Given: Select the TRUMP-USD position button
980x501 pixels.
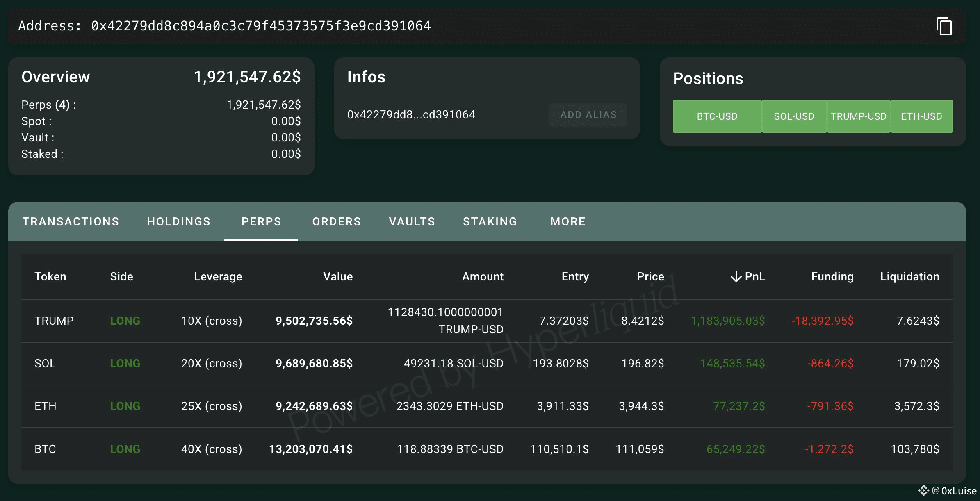Looking at the screenshot, I should pyautogui.click(x=859, y=116).
